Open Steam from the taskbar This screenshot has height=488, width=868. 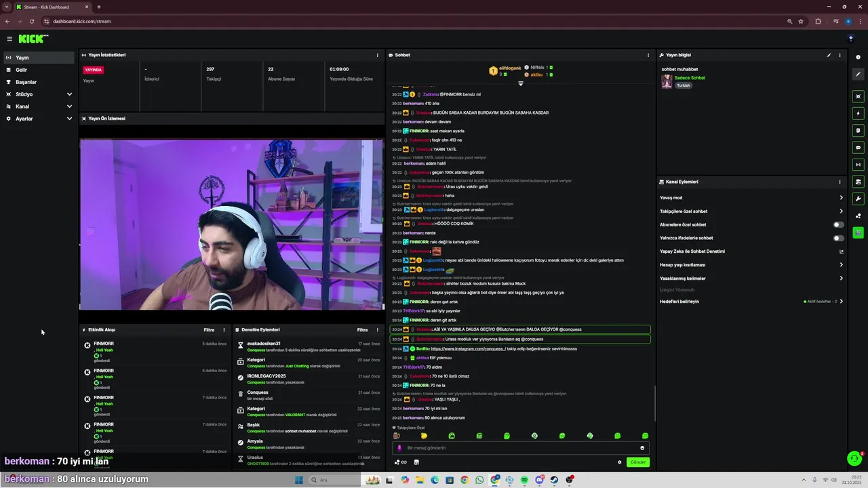(554, 480)
